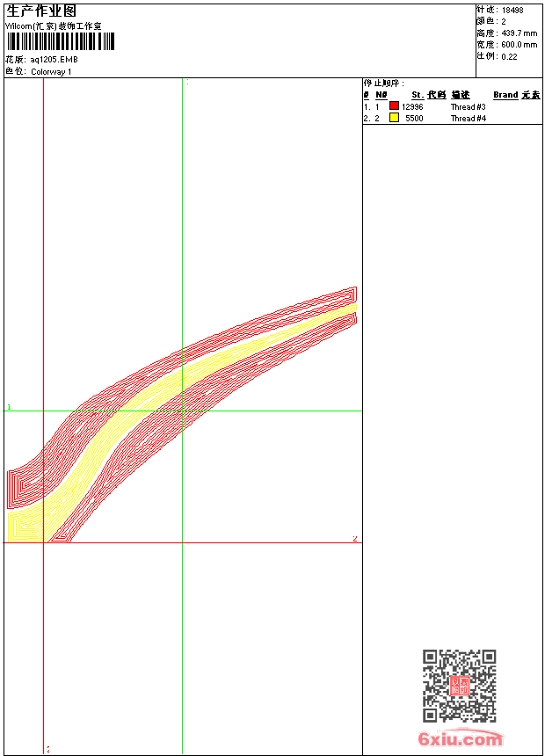This screenshot has width=545, height=756.
Task: Select the yellow color swatch for Thread #4
Action: point(394,118)
